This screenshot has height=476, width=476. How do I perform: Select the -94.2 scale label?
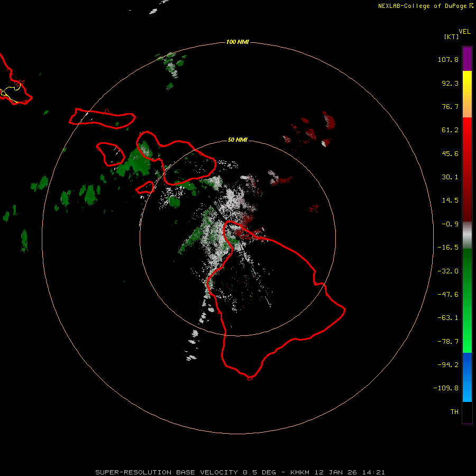point(448,365)
